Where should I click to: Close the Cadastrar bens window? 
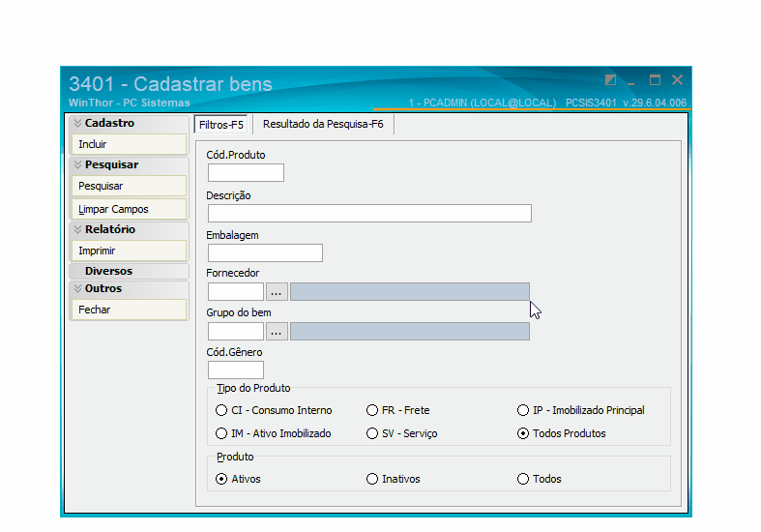(x=678, y=80)
